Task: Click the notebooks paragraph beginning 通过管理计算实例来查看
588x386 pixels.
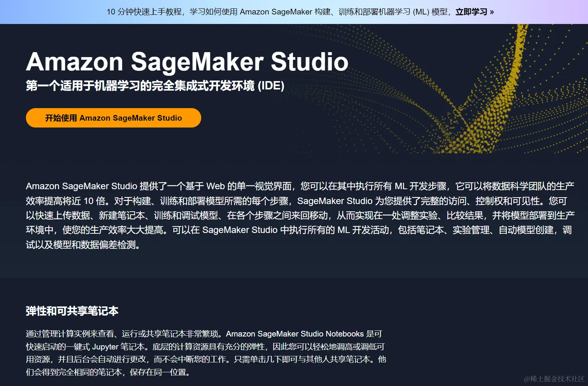Action: coord(206,353)
